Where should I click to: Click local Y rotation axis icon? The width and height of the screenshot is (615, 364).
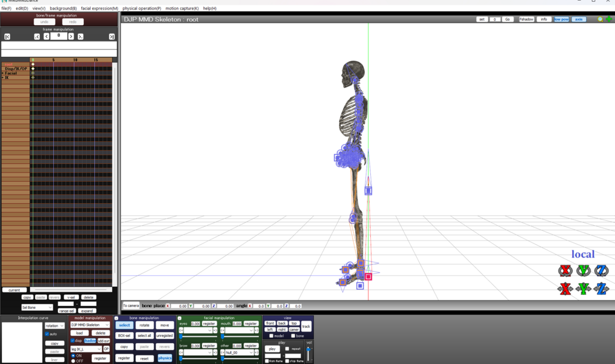(x=583, y=270)
